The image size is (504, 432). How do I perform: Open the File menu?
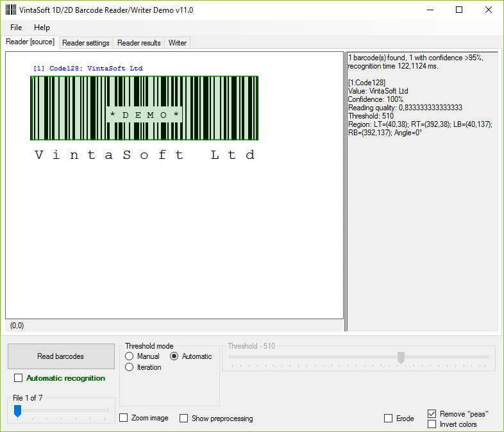click(x=16, y=28)
